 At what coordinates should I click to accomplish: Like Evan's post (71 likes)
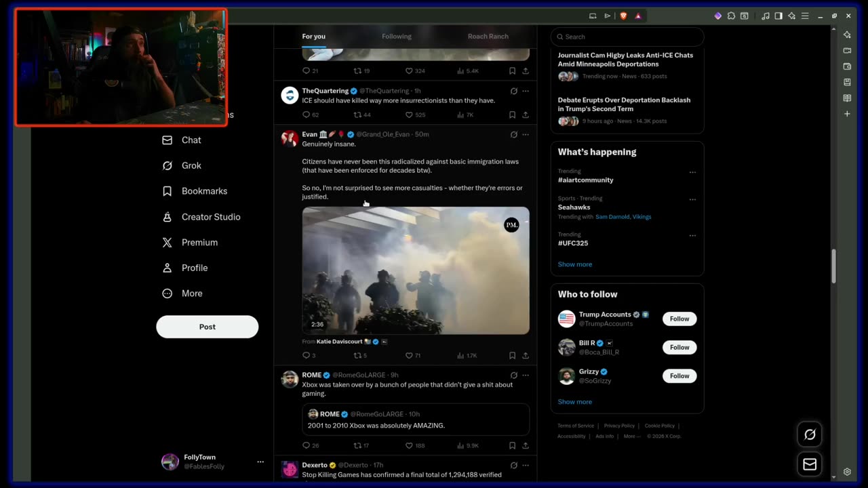[413, 355]
